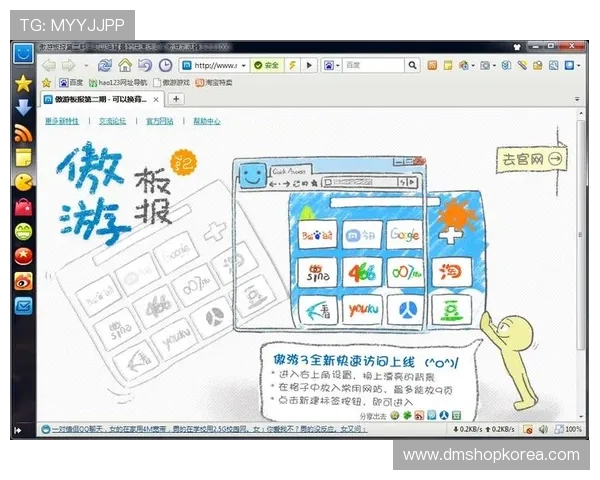Click green 安全 security badge
The height and width of the screenshot is (480, 600).
coord(267,65)
